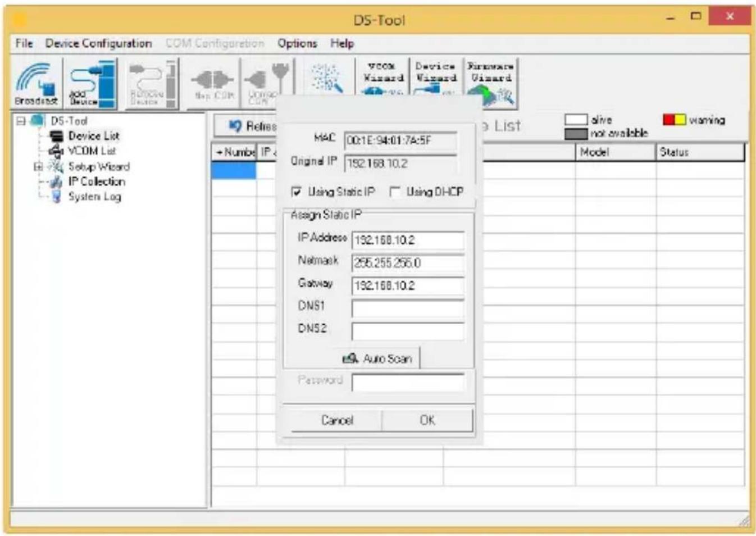Screen dimensions: 756x536
Task: Open the Device Configuration menu
Action: [x=99, y=43]
